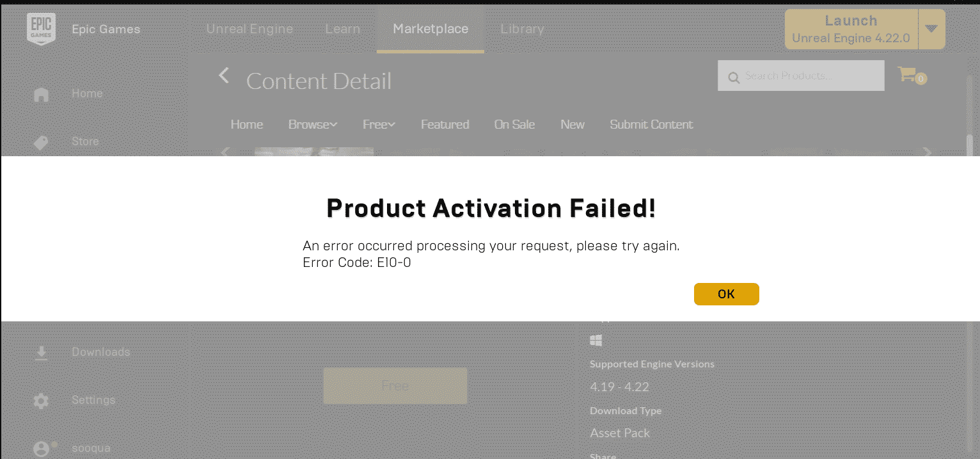Click the search magnifier icon
Viewport: 980px width, 459px height.
[x=733, y=77]
